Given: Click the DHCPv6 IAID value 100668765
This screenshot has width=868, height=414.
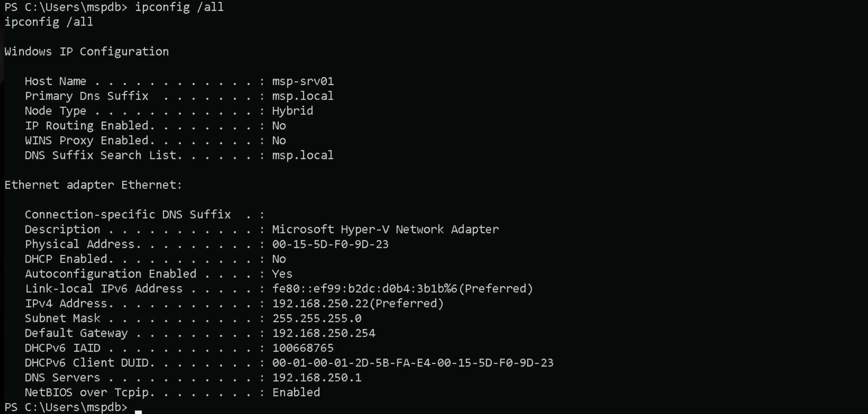Looking at the screenshot, I should click(x=303, y=348).
